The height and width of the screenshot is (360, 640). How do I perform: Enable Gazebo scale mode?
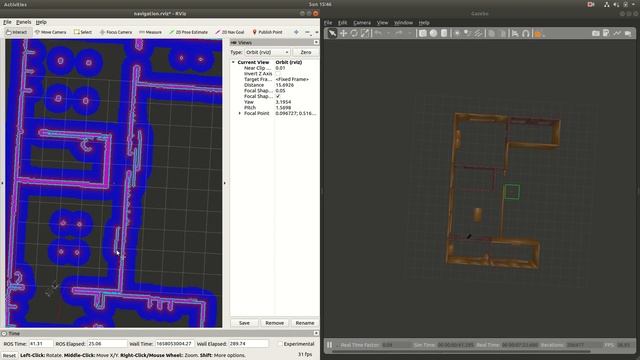tap(365, 33)
